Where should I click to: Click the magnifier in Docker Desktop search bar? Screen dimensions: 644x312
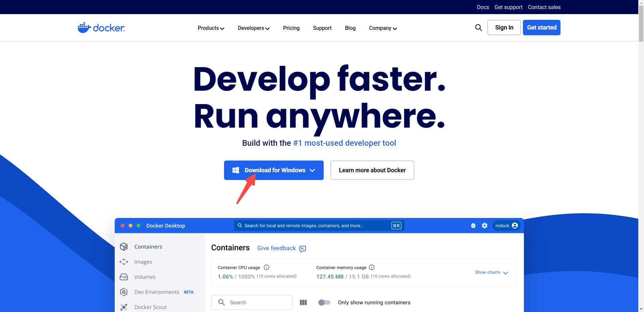(240, 226)
